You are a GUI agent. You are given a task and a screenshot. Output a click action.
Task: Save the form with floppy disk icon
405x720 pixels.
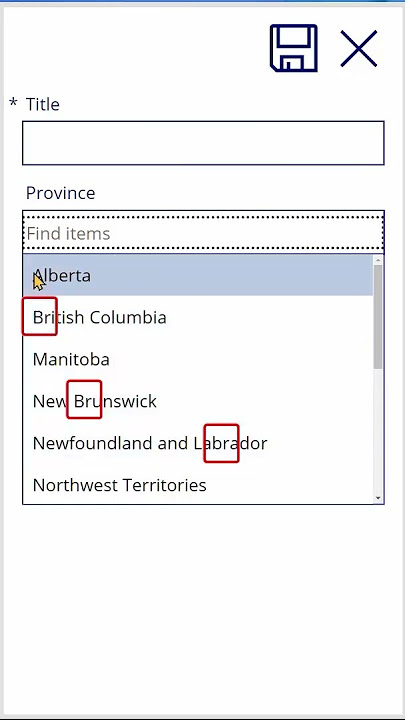[293, 48]
